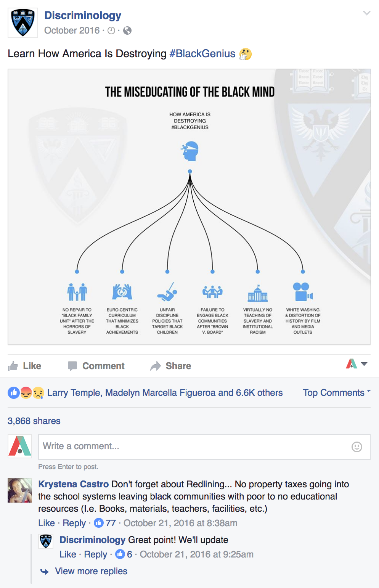Image resolution: width=379 pixels, height=588 pixels.
Task: Expand the Top Comments sorting dropdown
Action: 337,393
